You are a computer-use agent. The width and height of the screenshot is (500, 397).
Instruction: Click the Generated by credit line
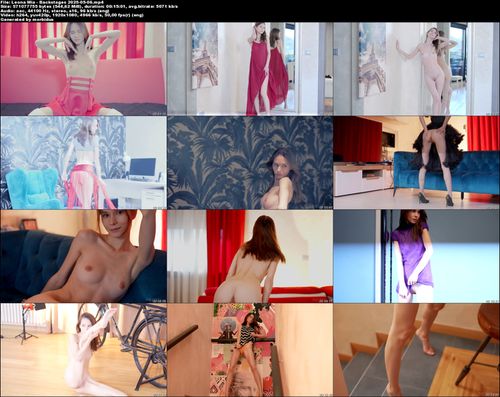click(x=27, y=19)
